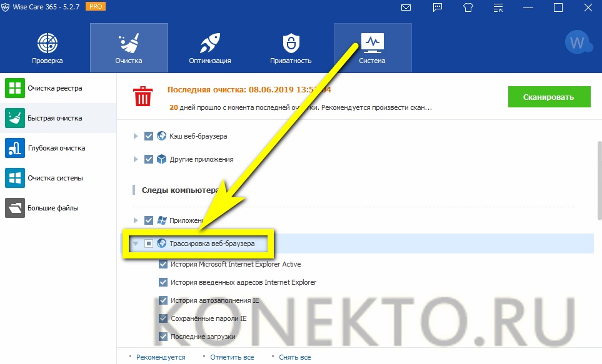The height and width of the screenshot is (364, 602).
Task: Switch to the Очистка tab
Action: point(129,48)
